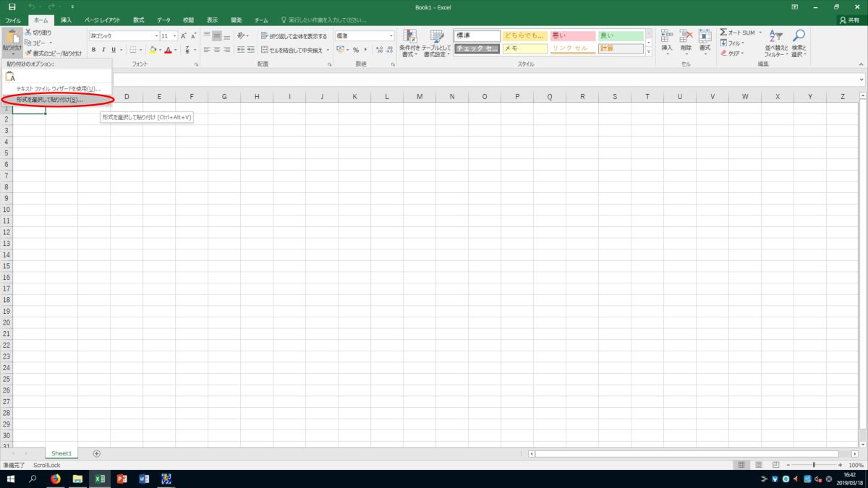Select Paste Special (形式を選択して貼り付け) menu item
Viewport: 868px width, 488px height.
point(49,99)
